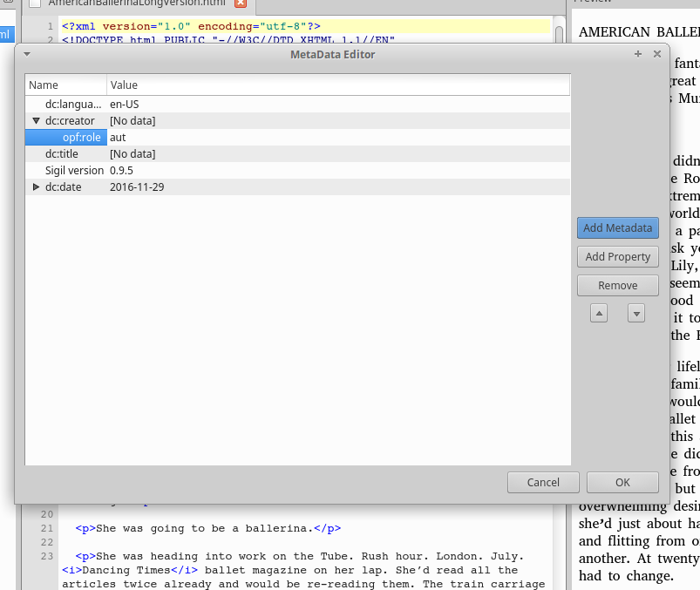Cancel the MetaData Editor changes
This screenshot has width=700, height=590.
pos(543,483)
